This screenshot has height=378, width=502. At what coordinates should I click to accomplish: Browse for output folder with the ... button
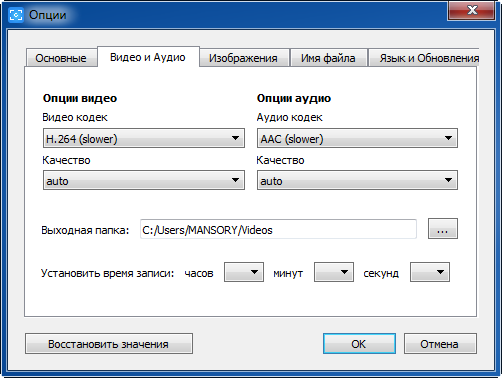pos(443,229)
